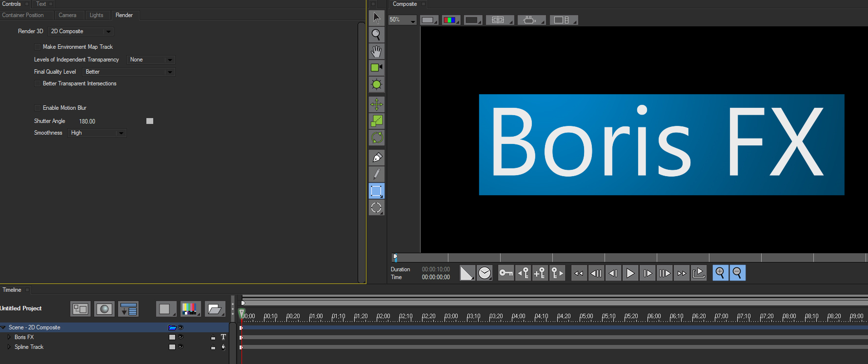Play the composite preview

click(630, 273)
